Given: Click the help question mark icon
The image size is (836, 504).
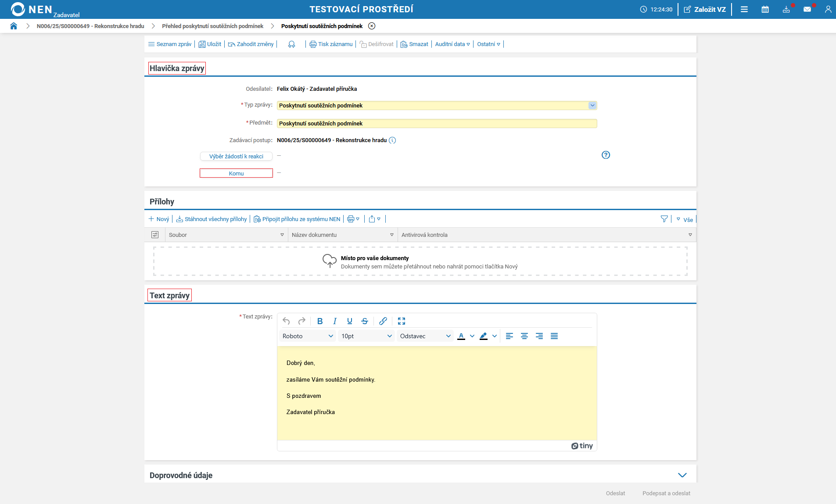Looking at the screenshot, I should (x=606, y=155).
